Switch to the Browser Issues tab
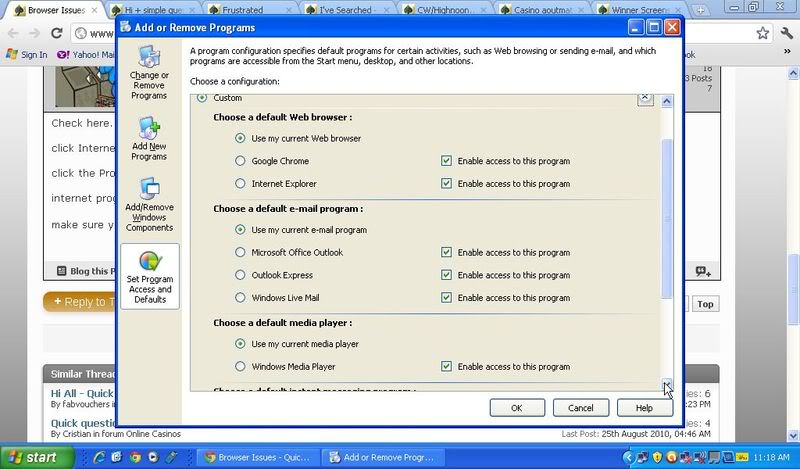 tap(56, 10)
